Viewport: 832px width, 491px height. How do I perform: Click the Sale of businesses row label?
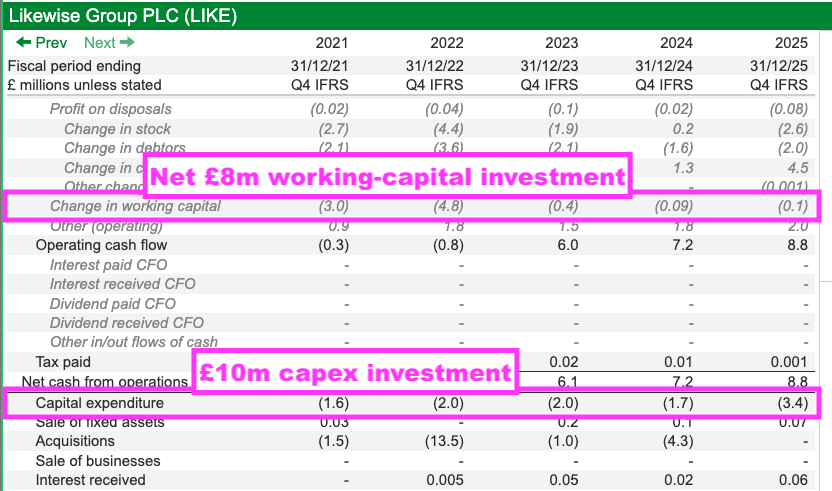coord(98,461)
